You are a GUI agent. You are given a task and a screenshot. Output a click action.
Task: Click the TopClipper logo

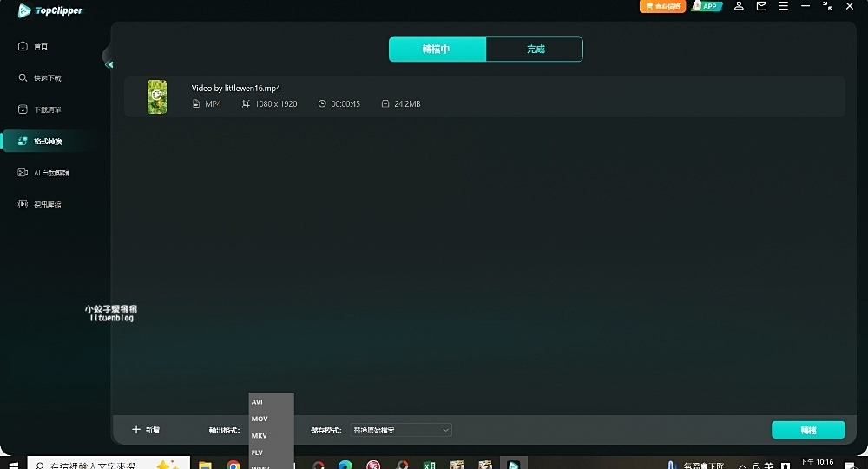50,10
